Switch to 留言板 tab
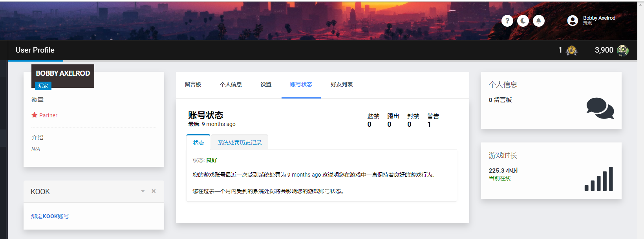 [x=193, y=84]
